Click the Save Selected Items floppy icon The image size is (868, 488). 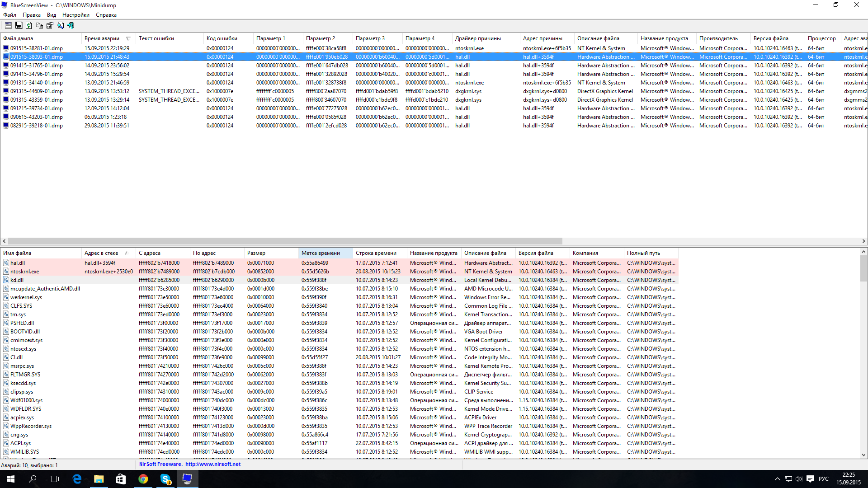[19, 26]
